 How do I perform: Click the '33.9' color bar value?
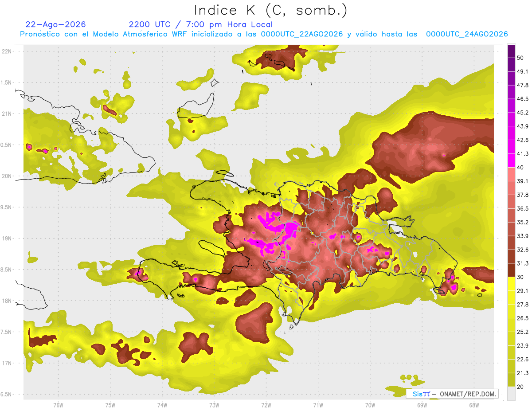coord(523,236)
